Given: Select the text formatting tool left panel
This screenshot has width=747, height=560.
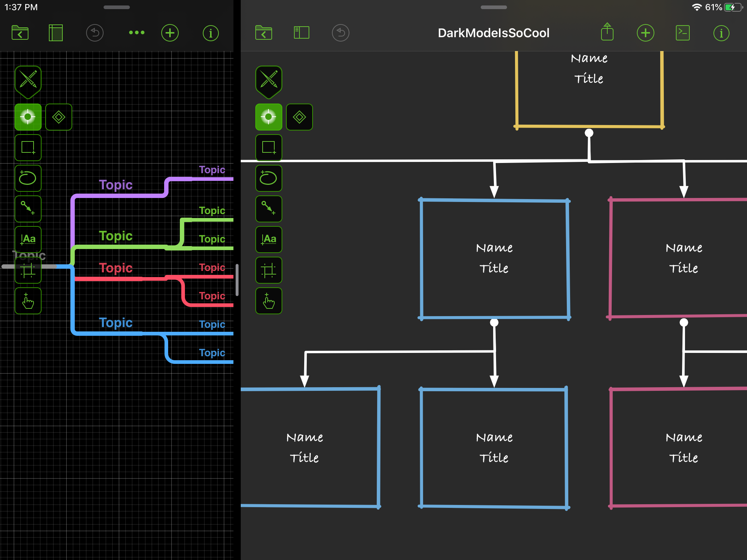Looking at the screenshot, I should coord(27,238).
